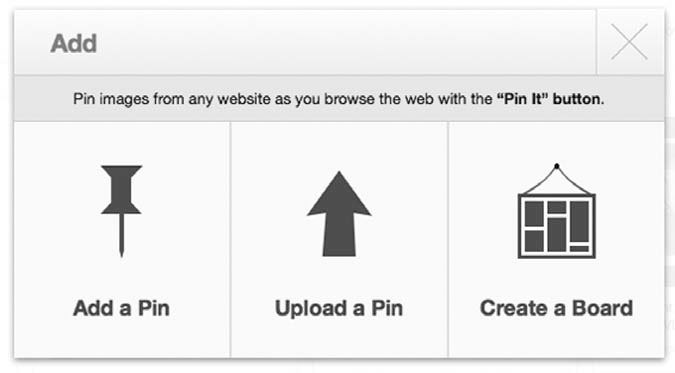Select the upward arrow upload icon
The height and width of the screenshot is (373, 675).
coord(339,214)
